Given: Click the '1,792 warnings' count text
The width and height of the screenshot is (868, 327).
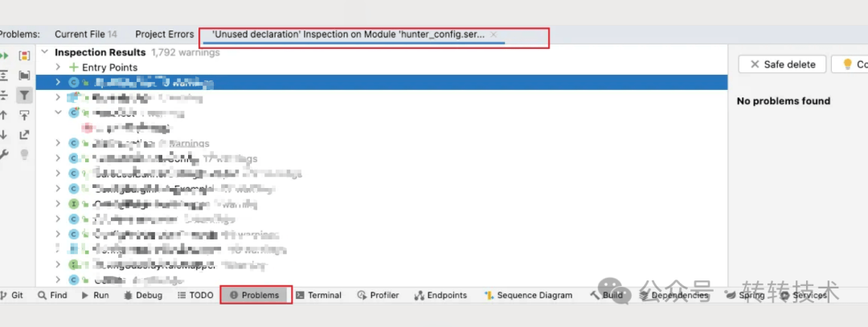Looking at the screenshot, I should 185,52.
